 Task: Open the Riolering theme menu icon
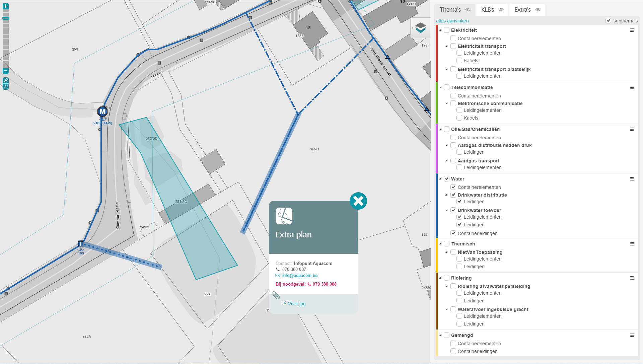(632, 278)
